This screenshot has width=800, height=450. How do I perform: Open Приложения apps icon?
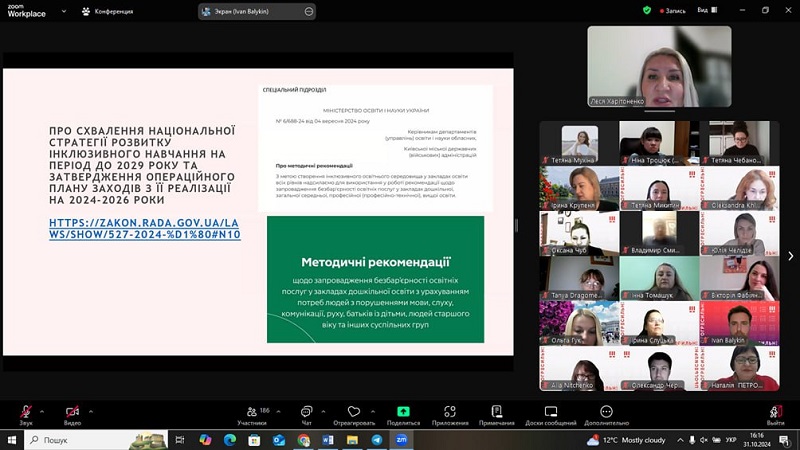(x=449, y=411)
